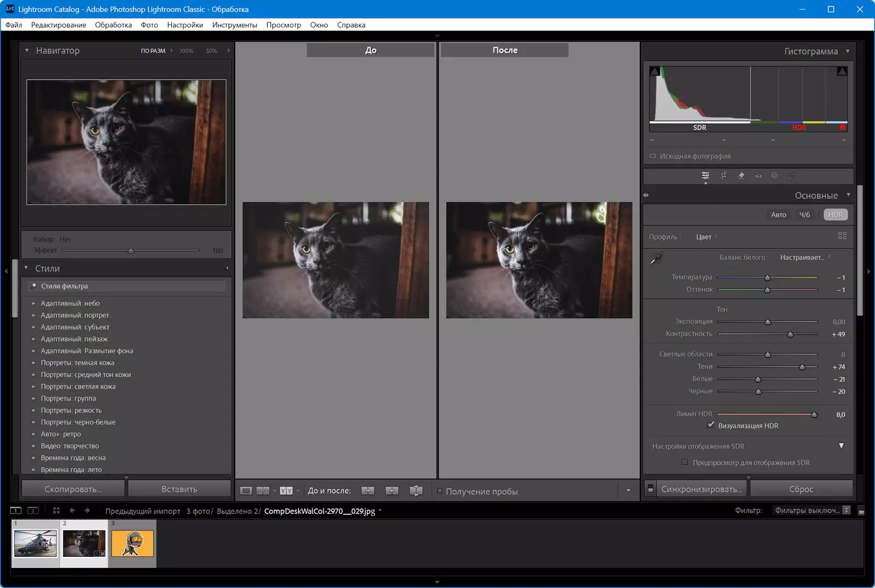Copy After settings to Before
875x588 pixels.
(x=392, y=491)
